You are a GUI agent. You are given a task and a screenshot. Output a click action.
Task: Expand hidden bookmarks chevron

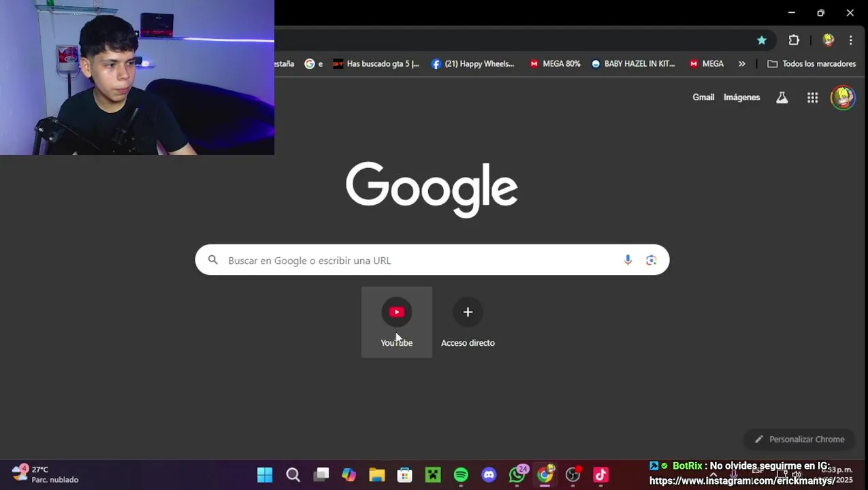tap(741, 63)
